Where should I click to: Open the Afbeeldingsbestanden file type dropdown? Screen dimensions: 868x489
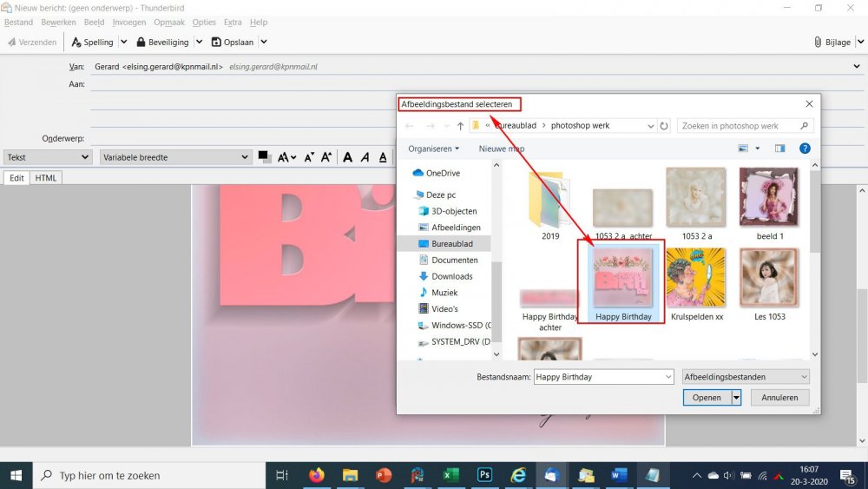[x=746, y=377]
